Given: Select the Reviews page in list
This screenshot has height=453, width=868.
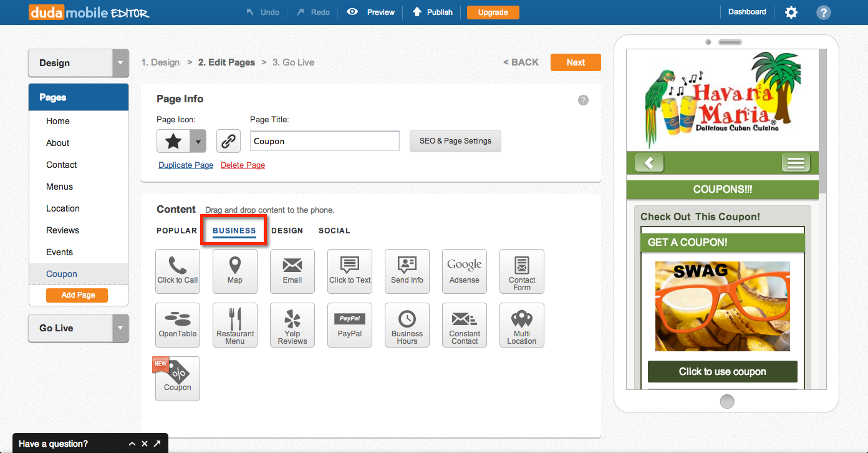Looking at the screenshot, I should point(79,230).
